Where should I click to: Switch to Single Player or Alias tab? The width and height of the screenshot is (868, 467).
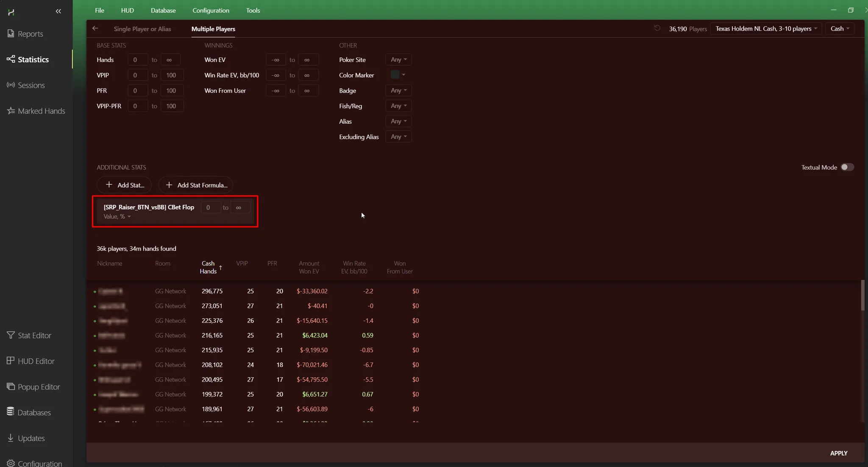point(142,29)
